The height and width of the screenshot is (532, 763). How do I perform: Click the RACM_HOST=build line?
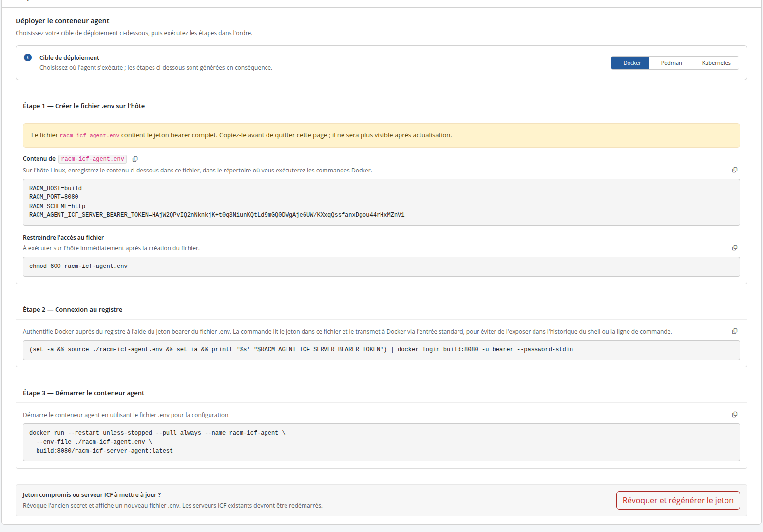(x=56, y=188)
